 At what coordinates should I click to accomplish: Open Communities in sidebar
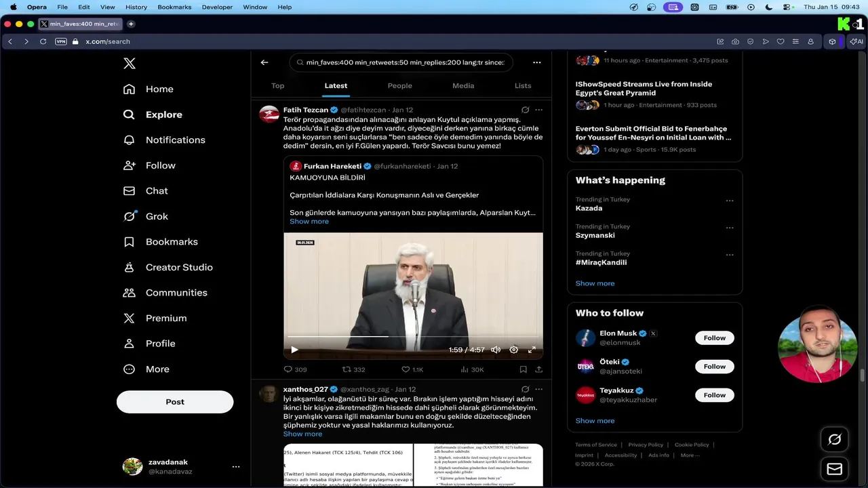click(x=165, y=293)
